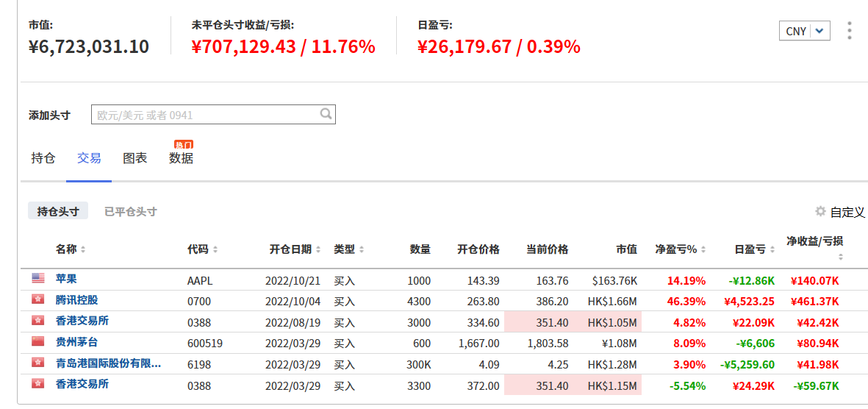Click the 300K quantity cell
This screenshot has width=868, height=409.
[419, 365]
